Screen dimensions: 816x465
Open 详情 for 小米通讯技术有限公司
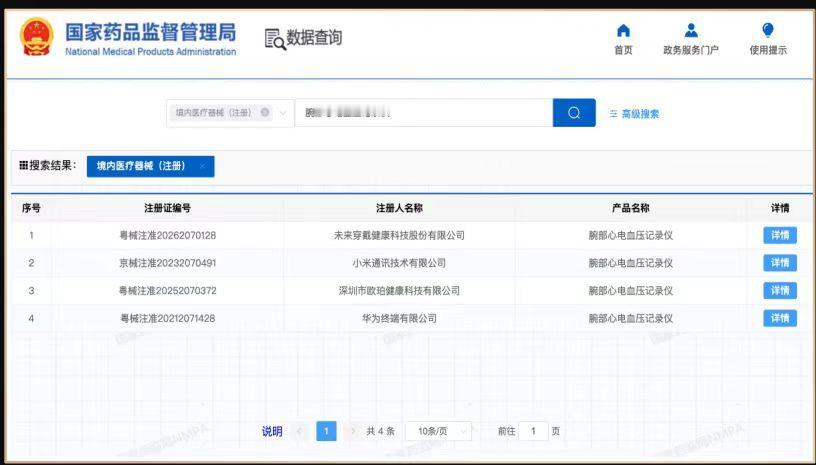(780, 263)
